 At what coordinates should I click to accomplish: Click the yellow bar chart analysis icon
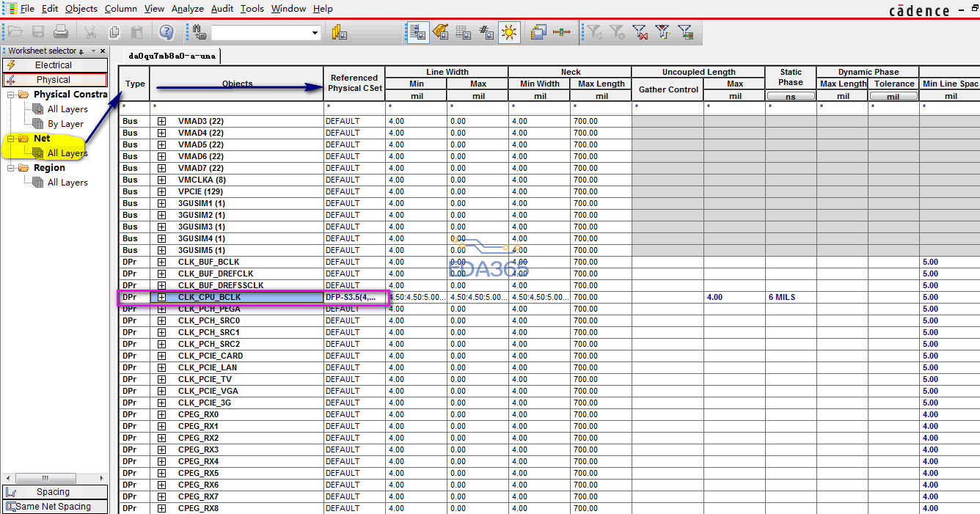tap(339, 32)
